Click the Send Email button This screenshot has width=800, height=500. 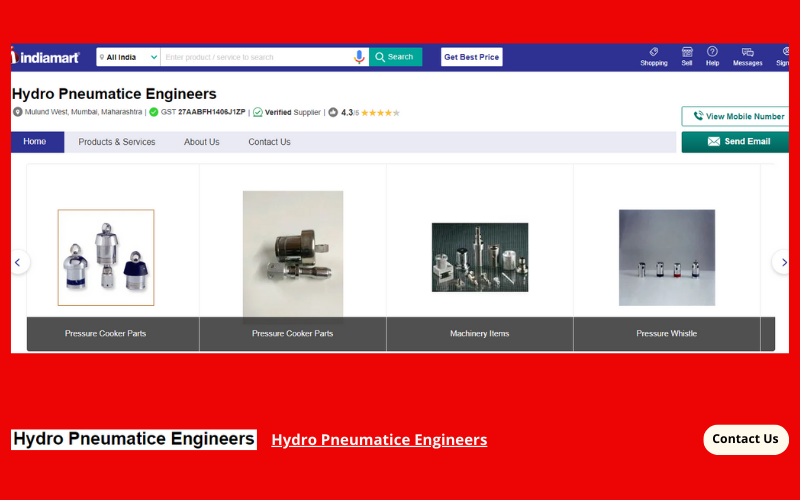coord(735,142)
